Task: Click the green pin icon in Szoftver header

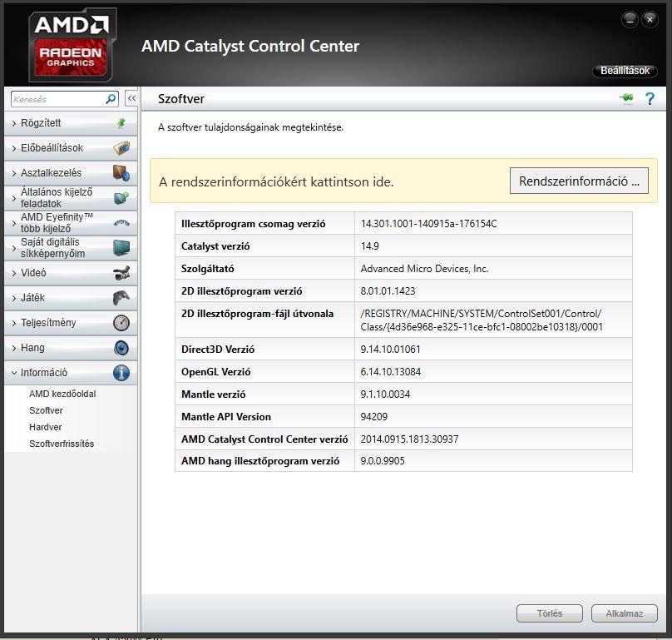Action: pyautogui.click(x=626, y=98)
